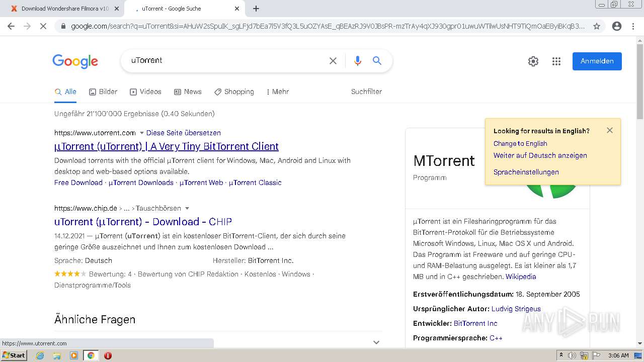This screenshot has height=362, width=644.
Task: Launch Internet Explorer from taskbar
Action: [x=40, y=355]
